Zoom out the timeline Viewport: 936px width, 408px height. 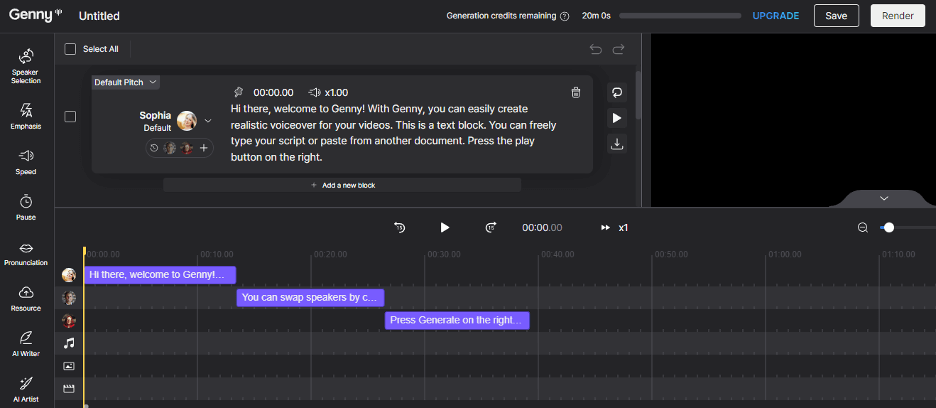tap(863, 228)
